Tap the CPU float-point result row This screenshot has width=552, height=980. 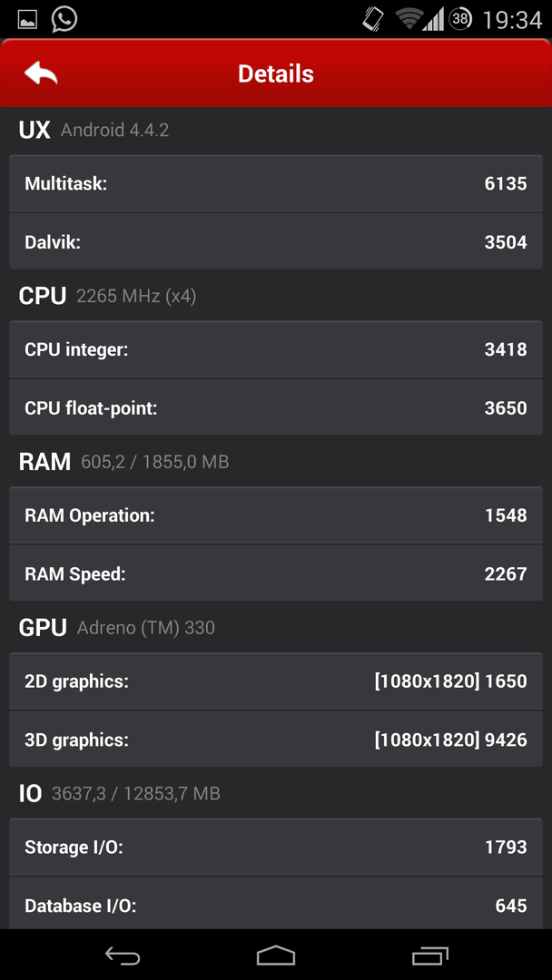[x=276, y=407]
